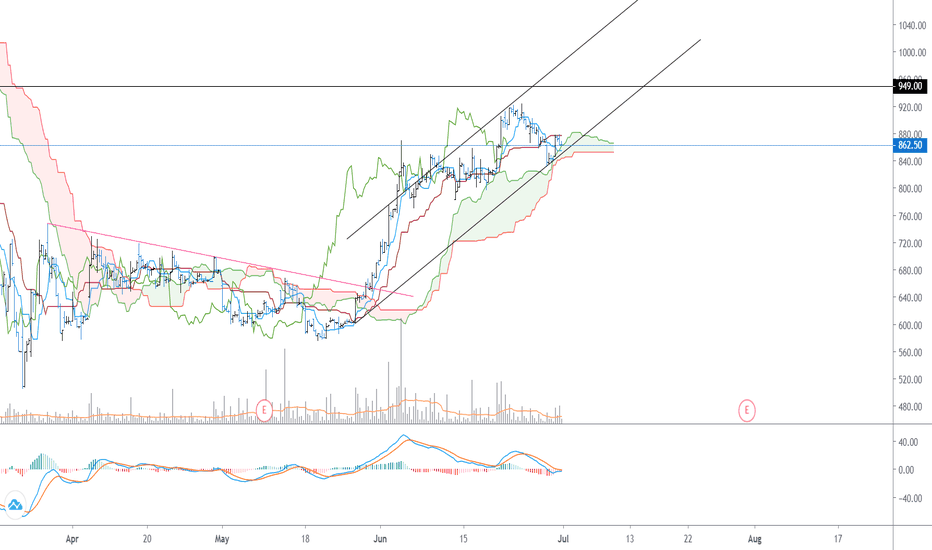Click the 840.00 price axis value
The width and height of the screenshot is (932, 550).
(912, 161)
